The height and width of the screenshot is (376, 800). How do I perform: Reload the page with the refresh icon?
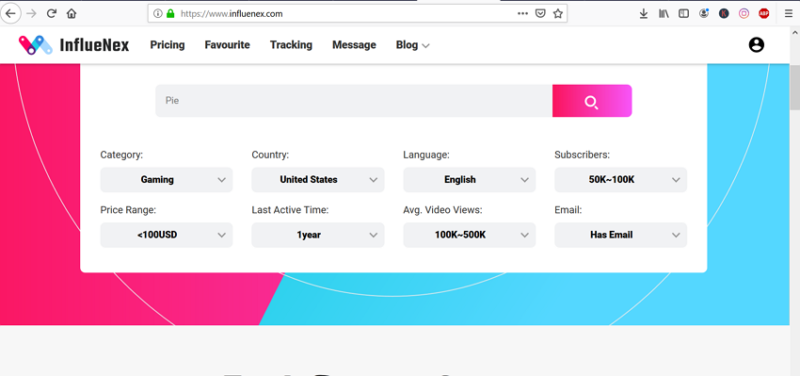coord(51,14)
